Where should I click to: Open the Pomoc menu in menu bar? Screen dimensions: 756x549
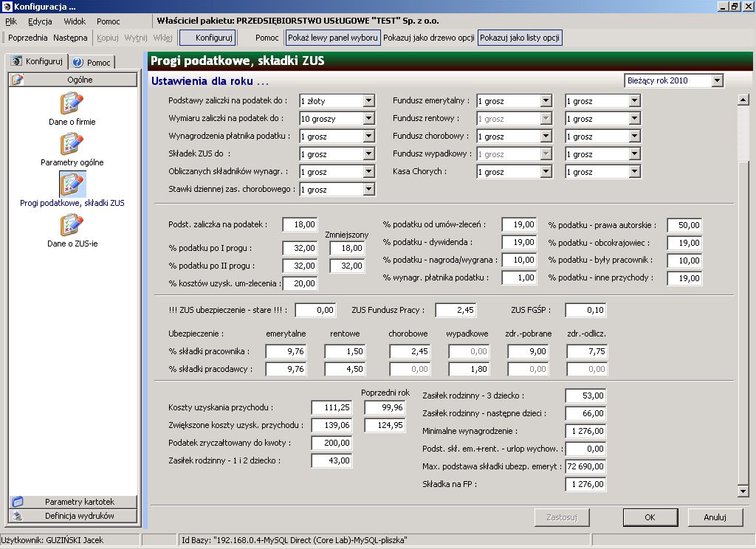pos(108,21)
